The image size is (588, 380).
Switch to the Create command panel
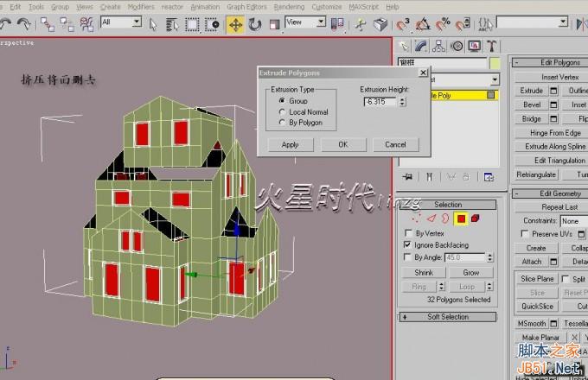[404, 47]
